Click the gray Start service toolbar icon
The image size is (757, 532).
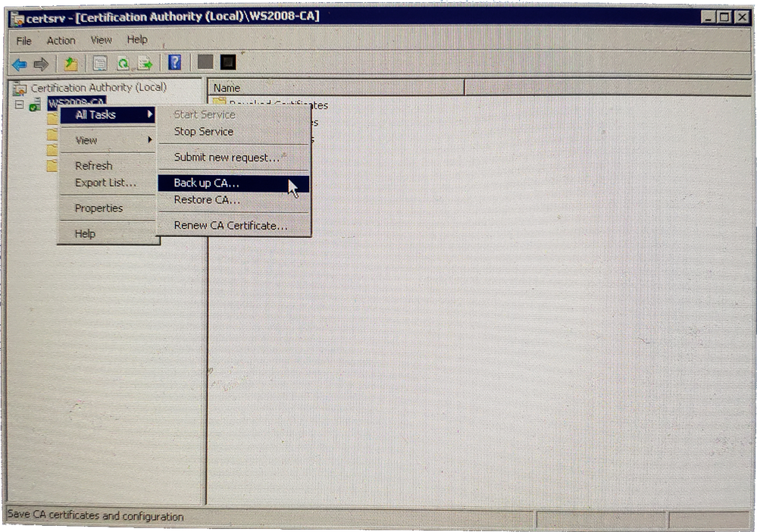205,63
